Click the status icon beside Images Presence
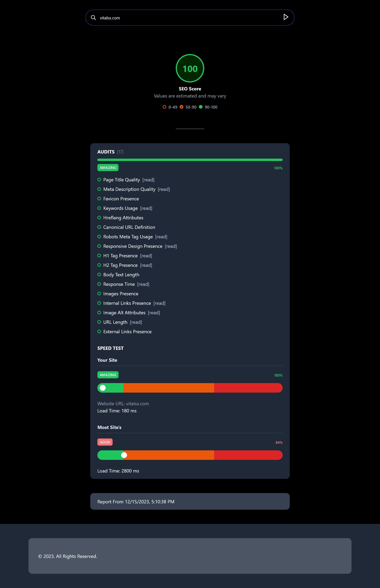 (99, 293)
